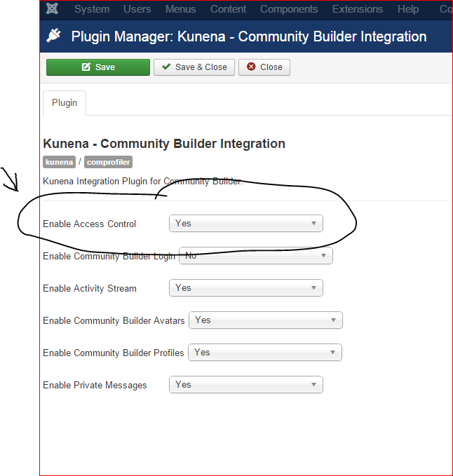Click the green Save button
This screenshot has width=453, height=476.
98,67
